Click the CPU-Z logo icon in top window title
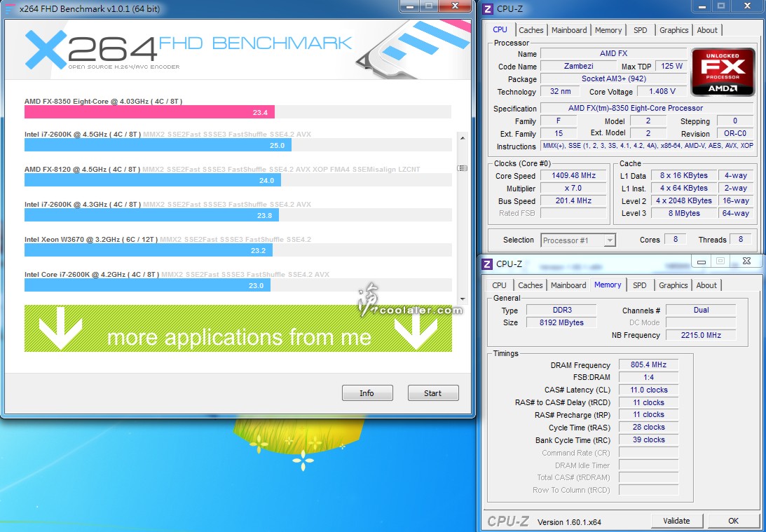Image resolution: width=766 pixels, height=532 pixels. pos(488,9)
